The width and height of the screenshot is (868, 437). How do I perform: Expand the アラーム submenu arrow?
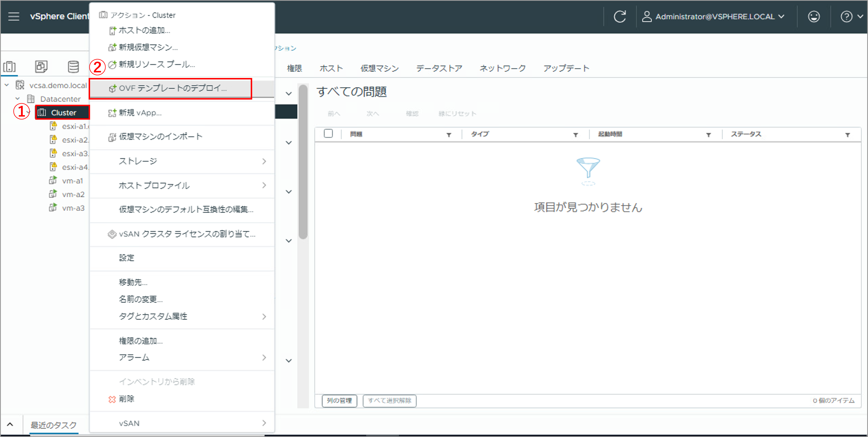pyautogui.click(x=264, y=357)
